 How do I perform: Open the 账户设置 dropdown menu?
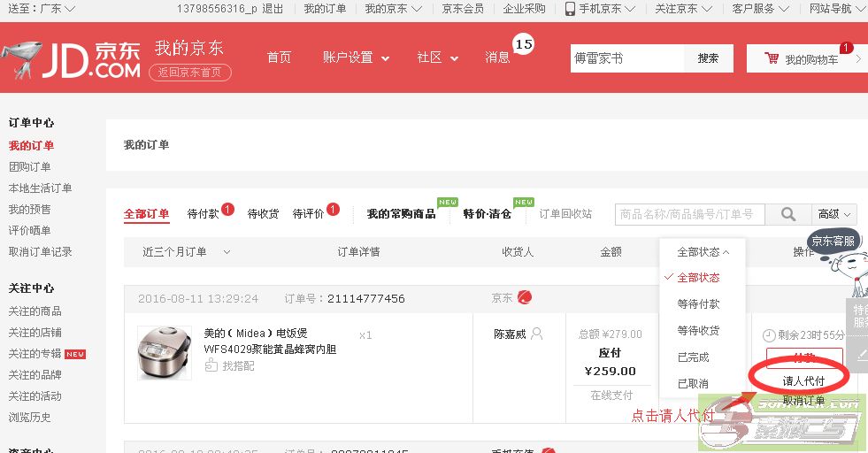(x=356, y=58)
